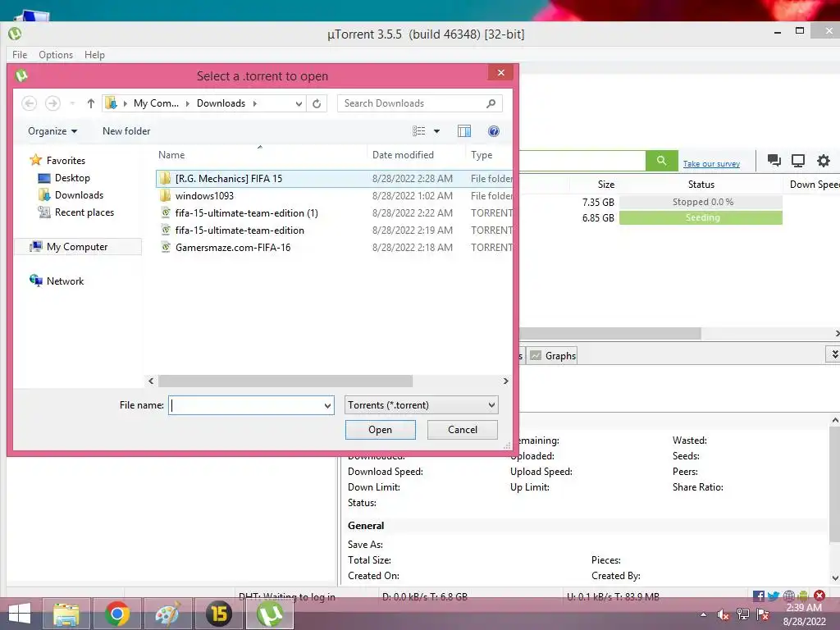Select Gamersmaze.com-FIFA-16 torrent file
Viewport: 840px width, 630px height.
pyautogui.click(x=334, y=247)
